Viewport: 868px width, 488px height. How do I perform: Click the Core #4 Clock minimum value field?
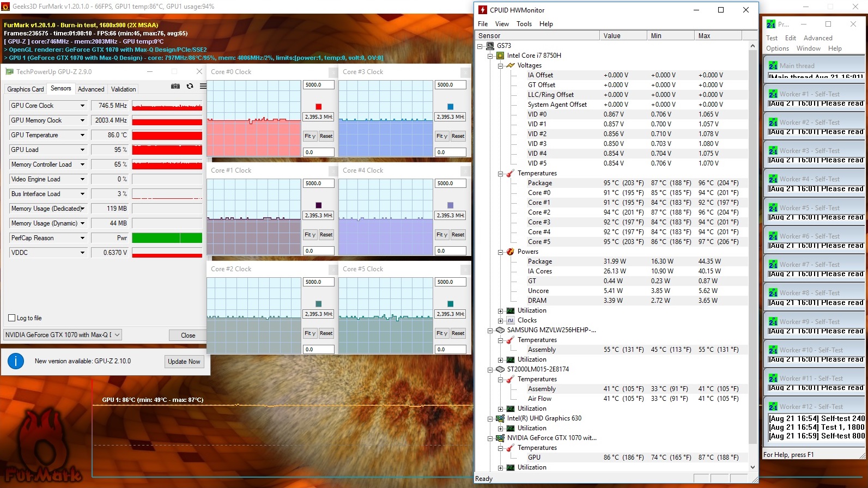[450, 251]
